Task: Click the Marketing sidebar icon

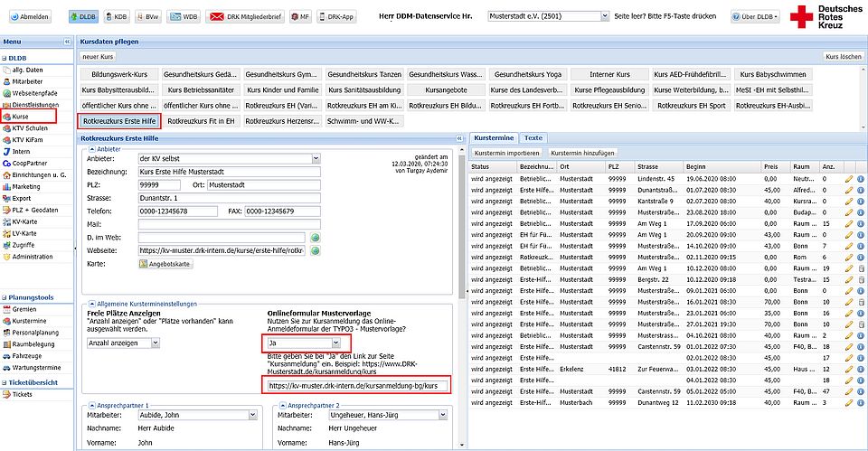Action: (x=7, y=186)
